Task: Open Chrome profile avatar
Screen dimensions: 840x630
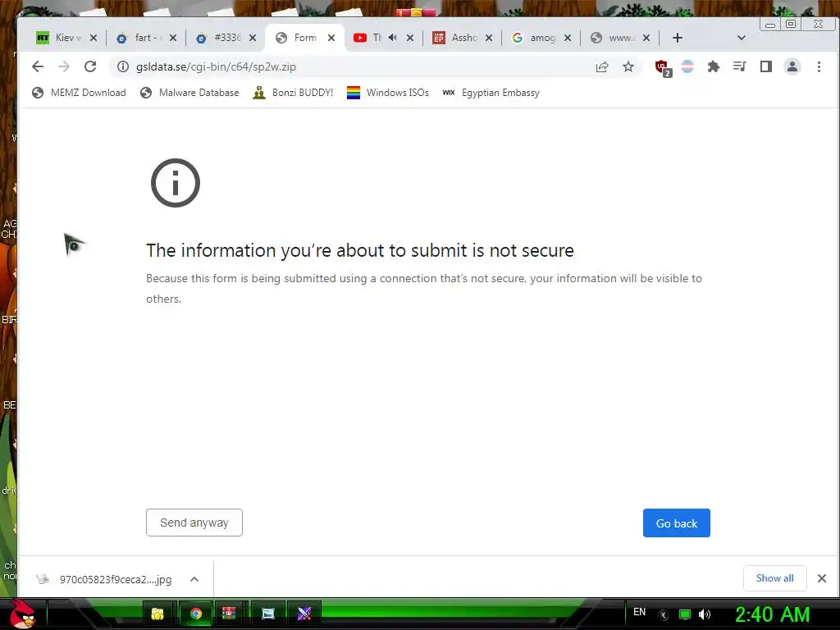Action: point(792,66)
